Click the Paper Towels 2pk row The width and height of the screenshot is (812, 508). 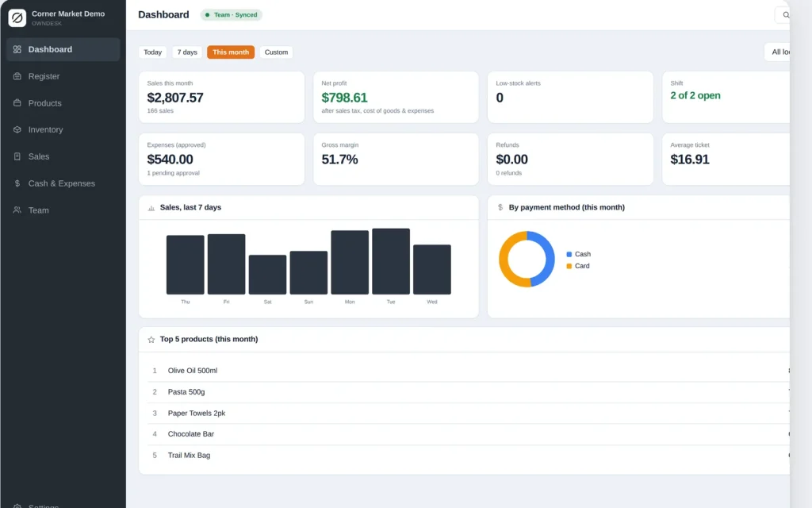tap(468, 413)
